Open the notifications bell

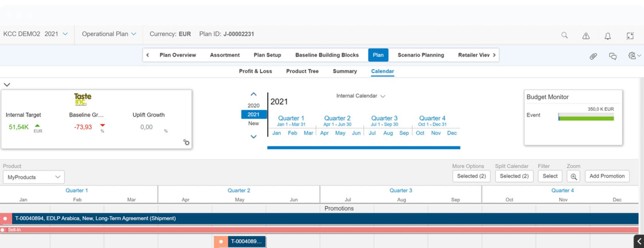click(608, 36)
